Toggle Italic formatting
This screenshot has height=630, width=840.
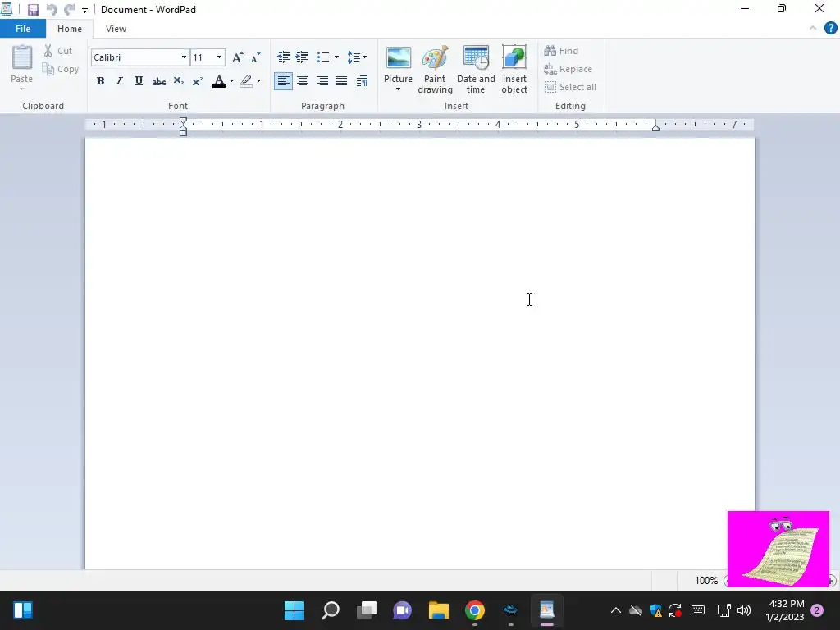click(x=119, y=81)
